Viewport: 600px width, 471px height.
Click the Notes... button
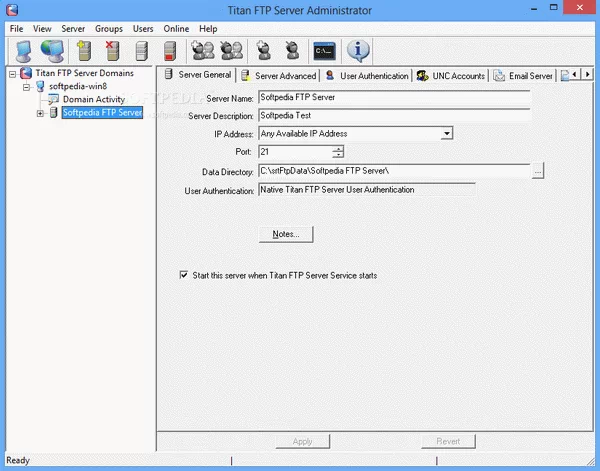click(286, 234)
